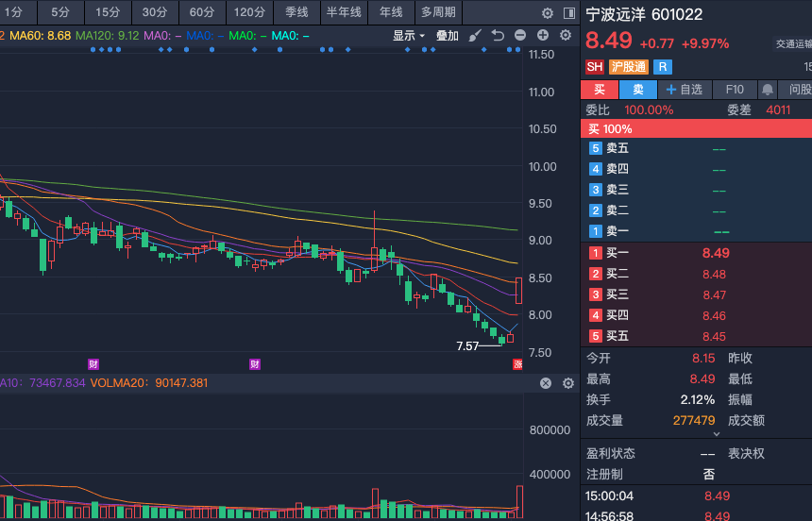Screen dimensions: 812x521
Task: Select the 15分 period tab
Action: pyautogui.click(x=108, y=12)
